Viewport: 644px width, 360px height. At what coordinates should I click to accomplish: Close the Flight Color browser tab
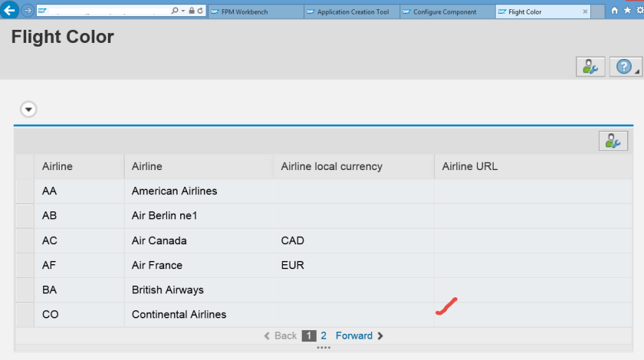[x=586, y=12]
